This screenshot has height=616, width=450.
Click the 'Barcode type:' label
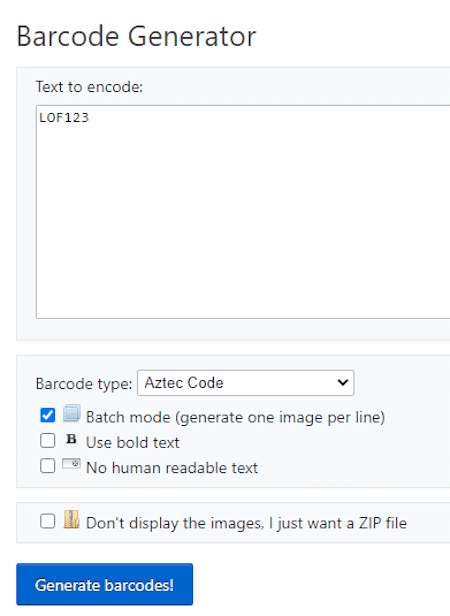pos(84,384)
